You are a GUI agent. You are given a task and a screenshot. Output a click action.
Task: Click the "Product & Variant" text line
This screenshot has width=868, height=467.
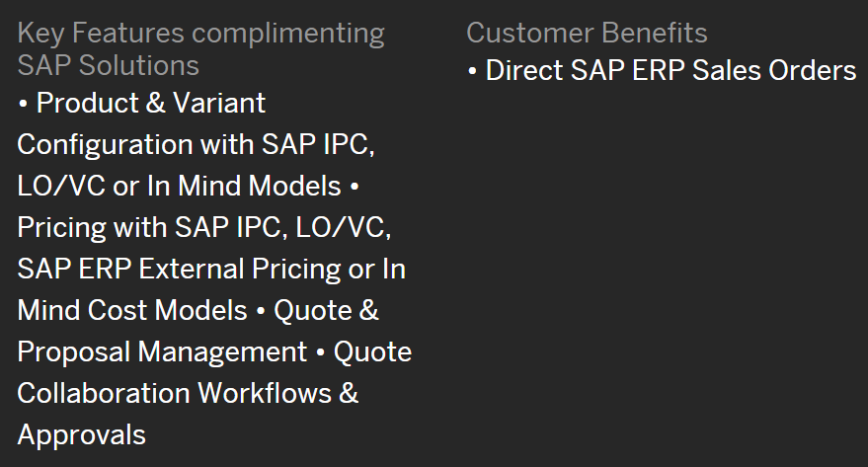(150, 103)
